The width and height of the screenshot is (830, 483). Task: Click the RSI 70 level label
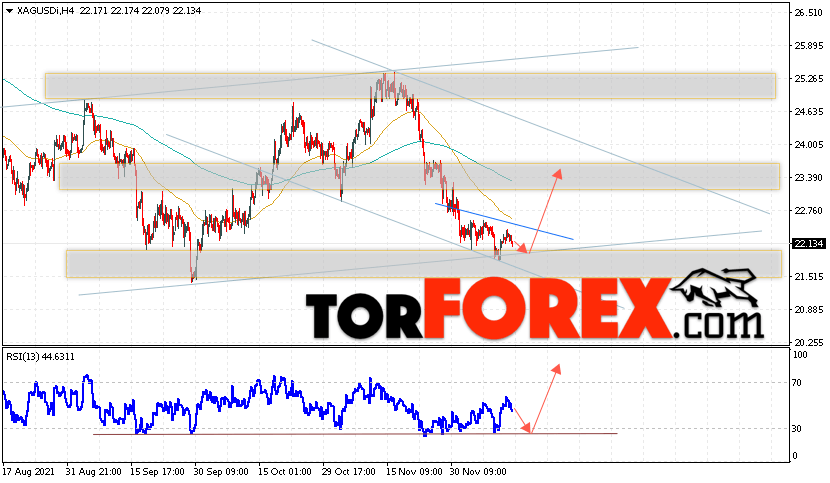point(797,382)
